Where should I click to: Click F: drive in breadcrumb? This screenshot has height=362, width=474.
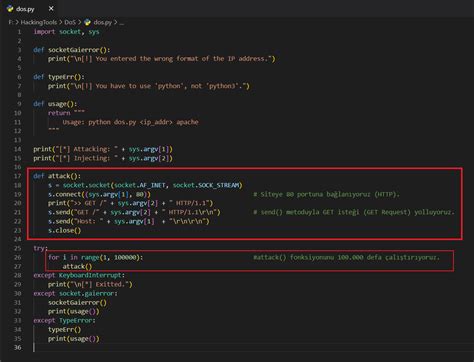point(11,22)
